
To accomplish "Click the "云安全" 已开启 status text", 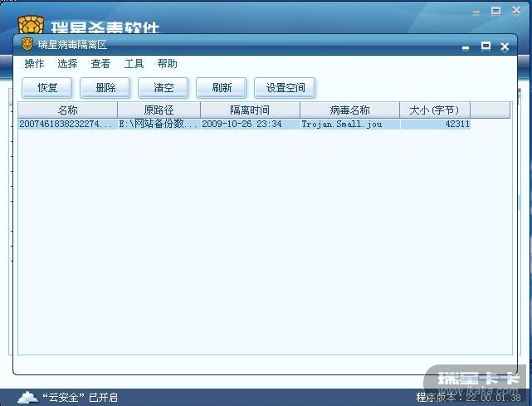I will 80,398.
